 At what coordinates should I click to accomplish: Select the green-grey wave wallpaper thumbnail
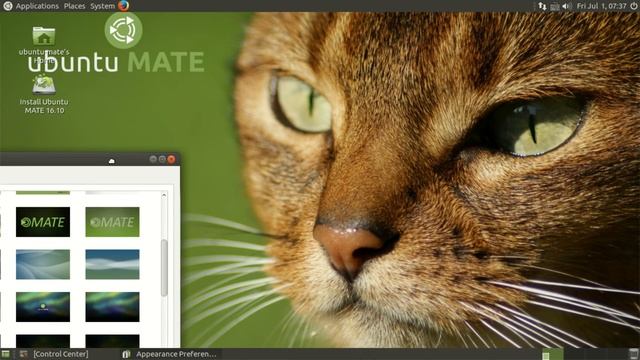tap(43, 264)
